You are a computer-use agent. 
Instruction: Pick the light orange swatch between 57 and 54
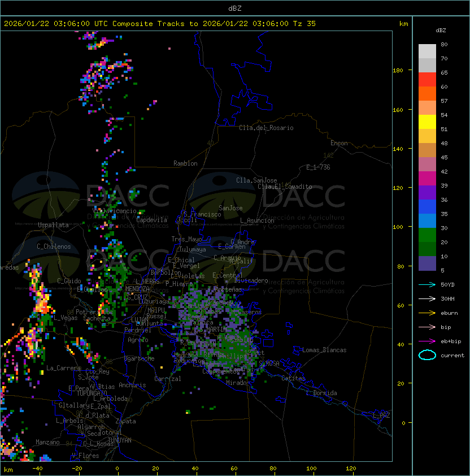[427, 108]
